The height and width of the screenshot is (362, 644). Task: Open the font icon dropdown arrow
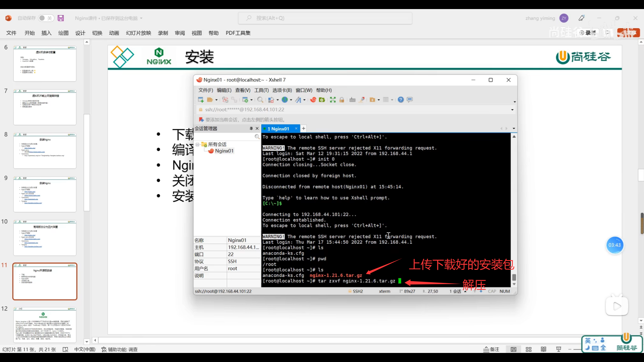304,100
